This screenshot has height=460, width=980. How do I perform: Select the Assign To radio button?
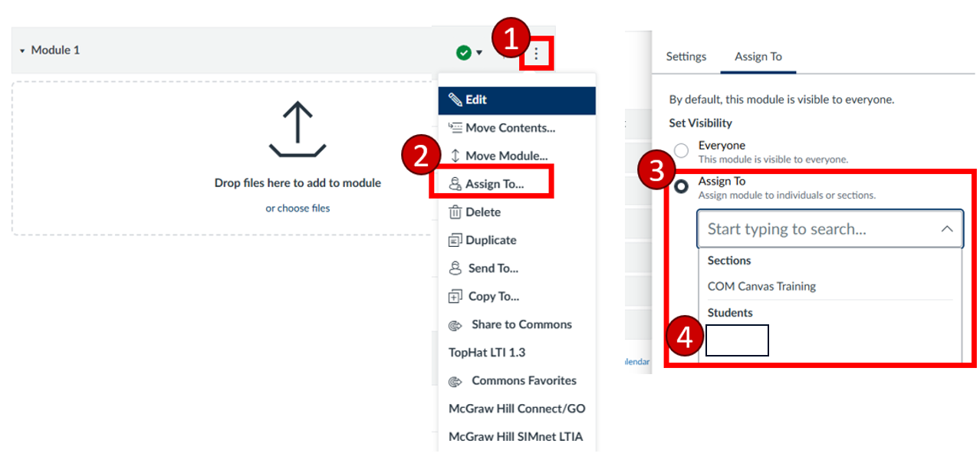click(681, 187)
